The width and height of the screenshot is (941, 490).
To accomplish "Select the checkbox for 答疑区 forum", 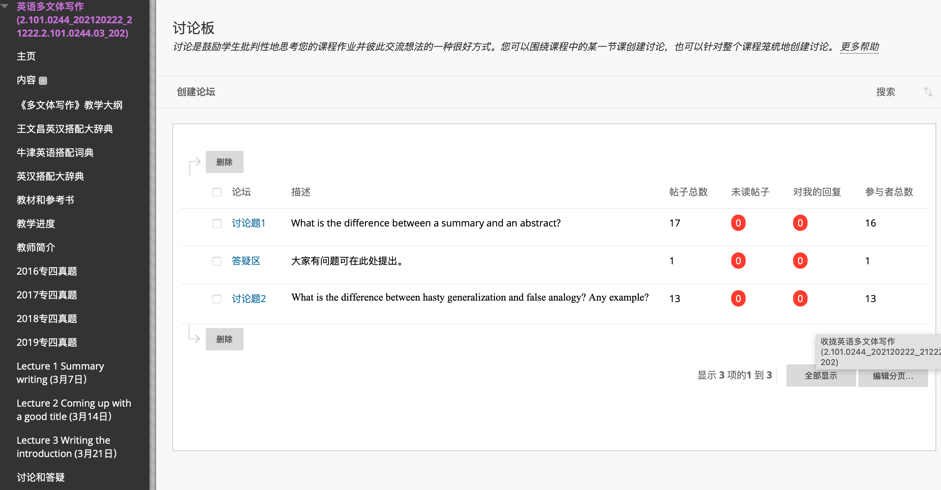I will coord(217,261).
